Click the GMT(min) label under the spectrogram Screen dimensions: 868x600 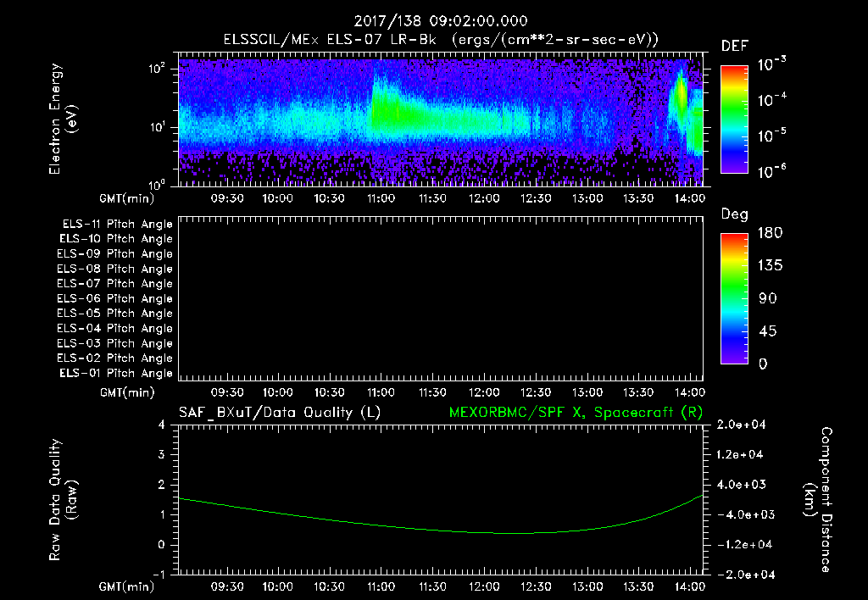pyautogui.click(x=127, y=198)
